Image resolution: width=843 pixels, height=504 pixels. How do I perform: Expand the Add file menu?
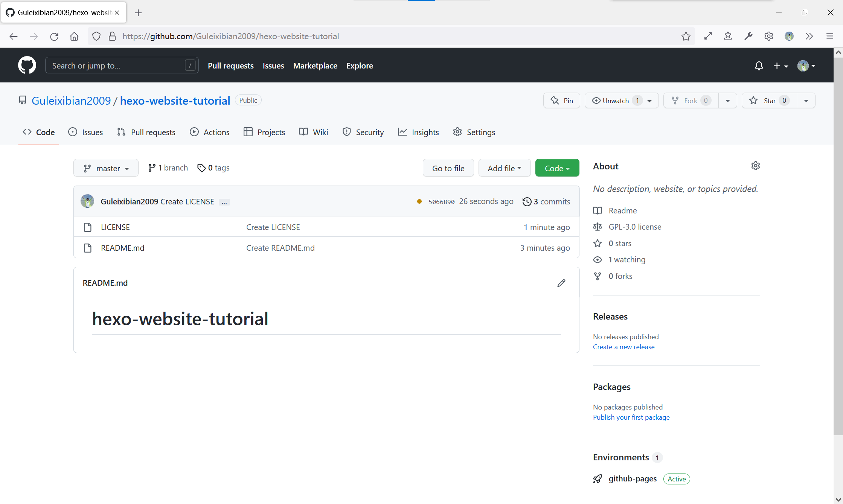[504, 168]
